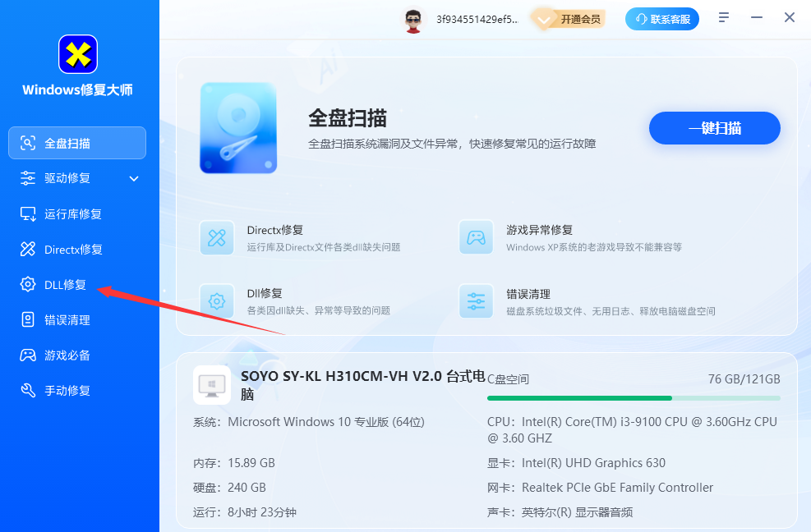Select the 全盘扫描 sidebar menu item
The width and height of the screenshot is (811, 532).
(x=77, y=143)
